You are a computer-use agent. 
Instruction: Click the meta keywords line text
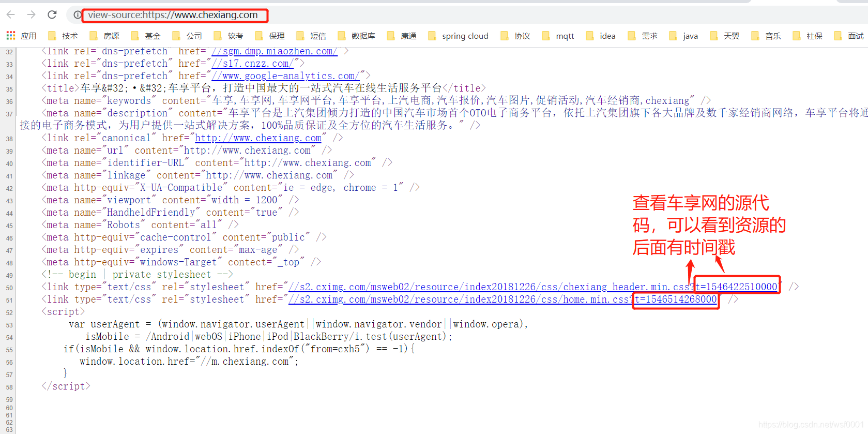pyautogui.click(x=376, y=100)
